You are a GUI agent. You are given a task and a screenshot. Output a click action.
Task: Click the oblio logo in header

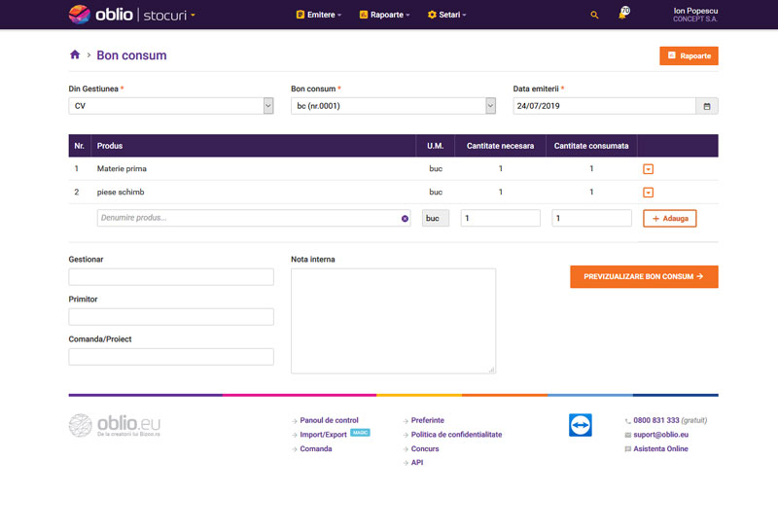(x=101, y=15)
